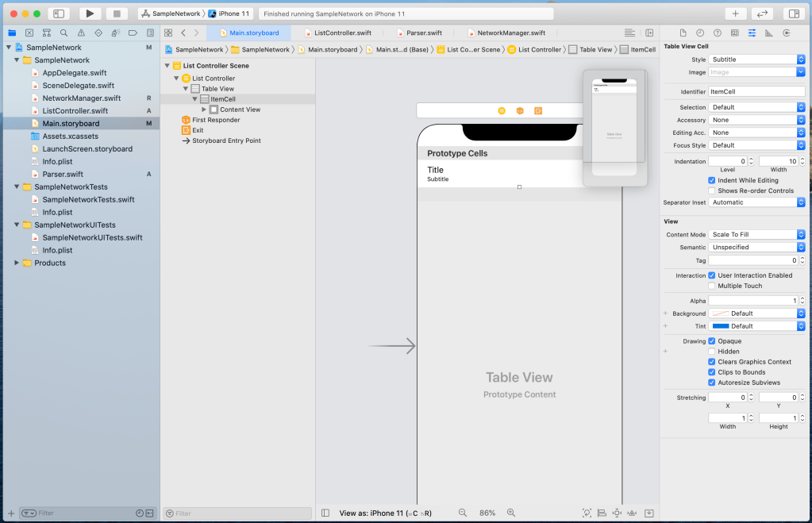Enable Shows Re-order Controls checkbox
This screenshot has height=523, width=812.
712,190
